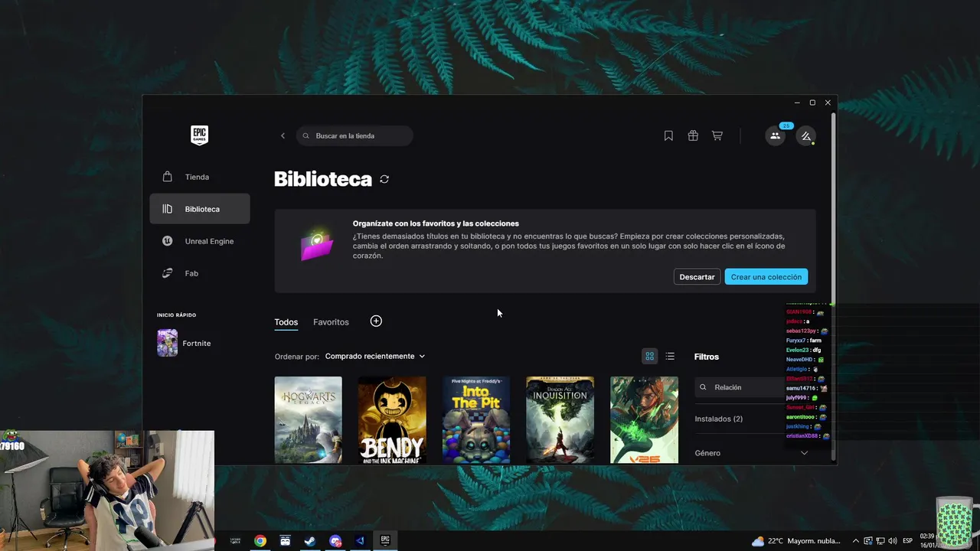Click the Descartar button
Viewport: 980px width, 551px height.
697,277
